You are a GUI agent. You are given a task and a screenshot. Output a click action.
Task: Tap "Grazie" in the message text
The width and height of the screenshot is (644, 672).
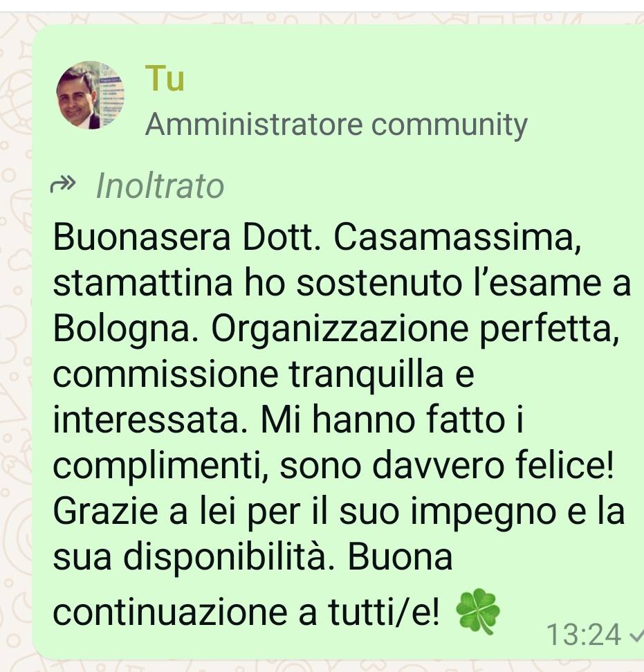(x=106, y=511)
